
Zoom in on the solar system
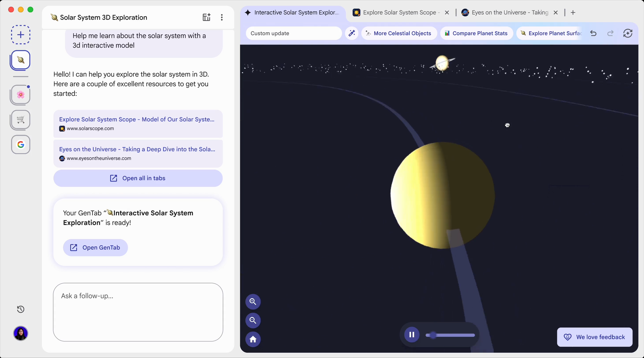[x=253, y=302]
